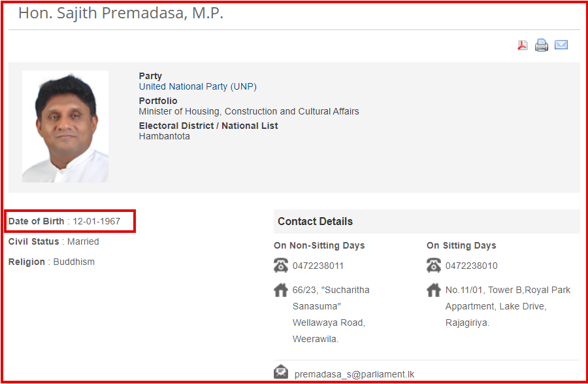
Task: Click the house icon beside Sucharitha Sanasuma address
Action: [281, 290]
